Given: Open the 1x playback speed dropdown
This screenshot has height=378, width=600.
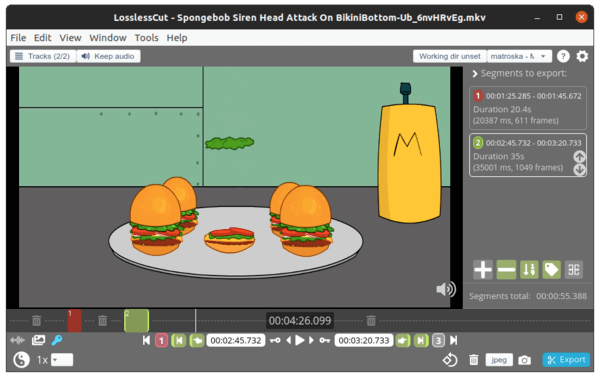Looking at the screenshot, I should pyautogui.click(x=62, y=360).
